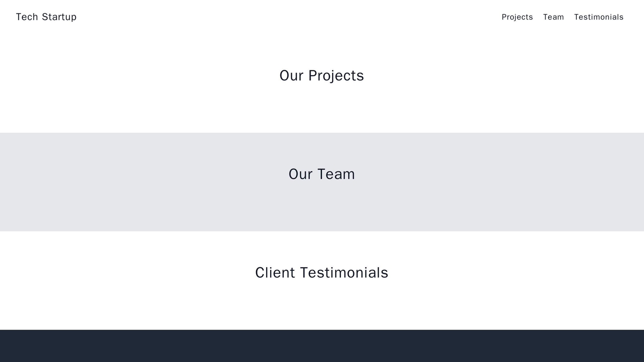The image size is (644, 362).
Task: Click between Projects and Team links
Action: pos(537,17)
